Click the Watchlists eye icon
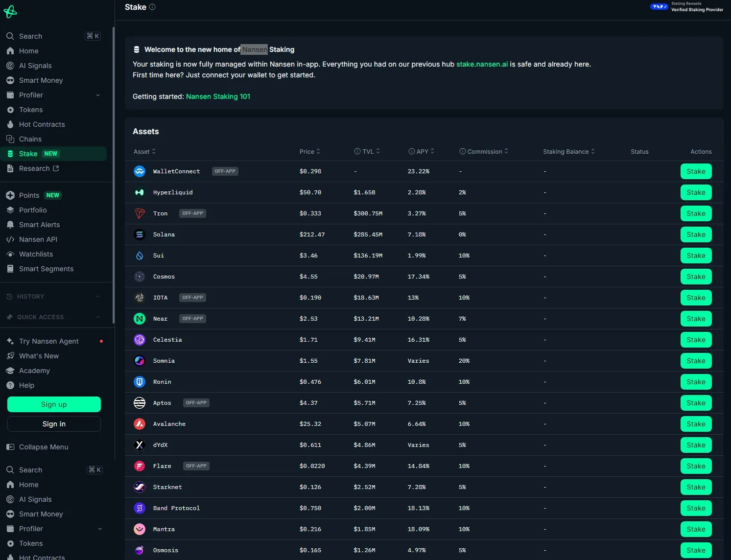 pyautogui.click(x=10, y=254)
